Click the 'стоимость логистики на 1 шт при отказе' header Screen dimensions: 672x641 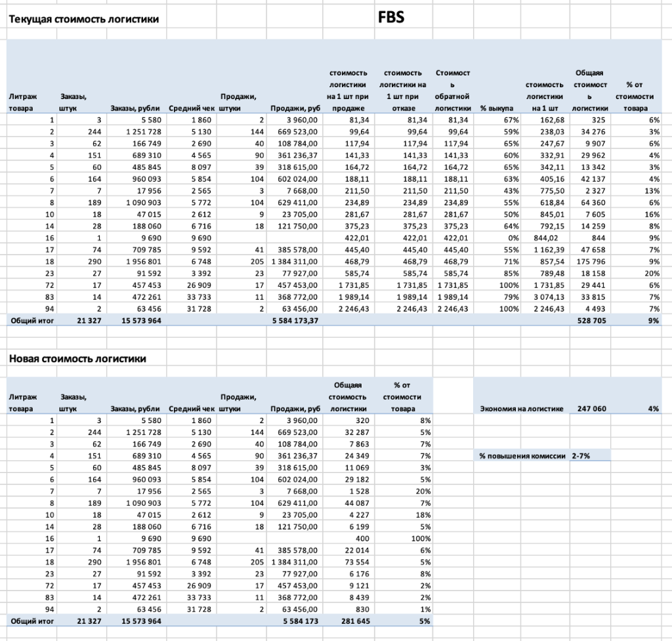404,91
